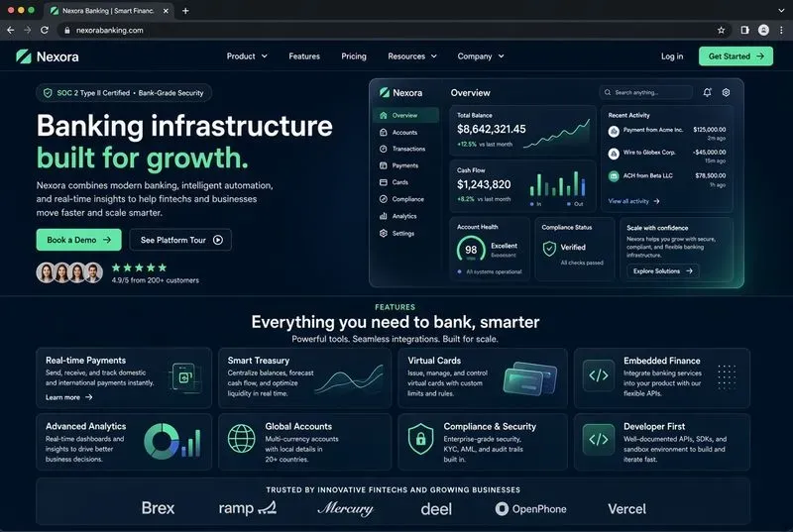The image size is (793, 532).
Task: Click the browser address bar
Action: coord(388,31)
